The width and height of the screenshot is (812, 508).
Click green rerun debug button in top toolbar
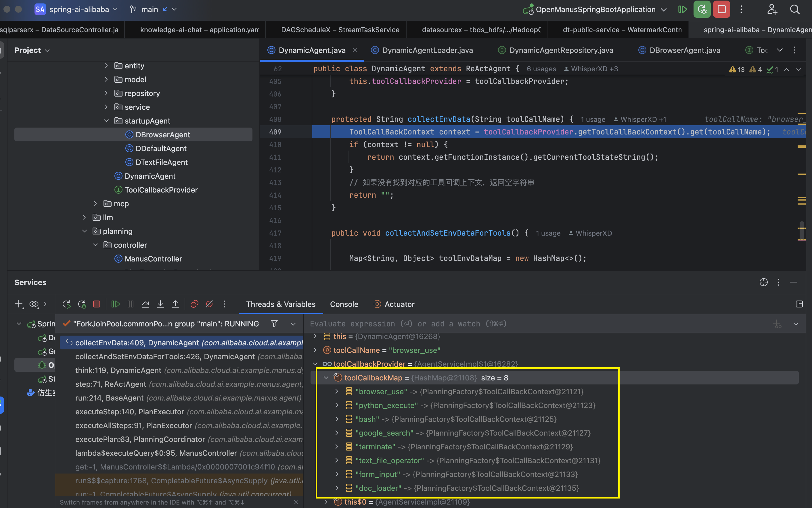(x=702, y=9)
